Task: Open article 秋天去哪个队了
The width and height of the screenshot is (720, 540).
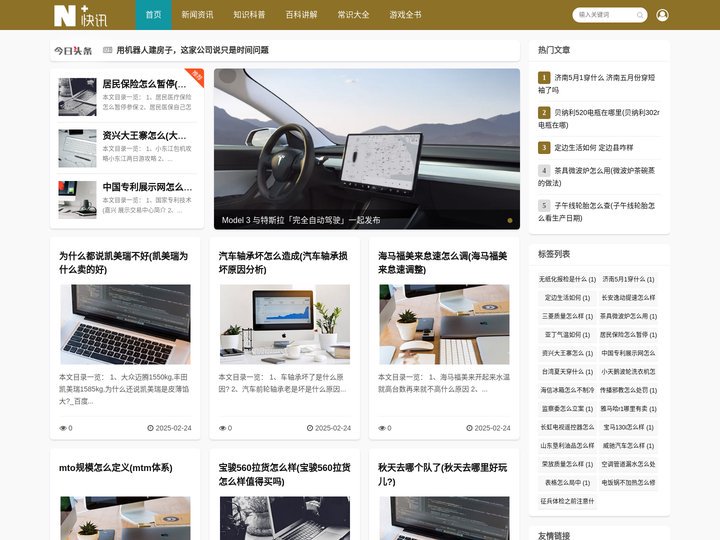Action: point(443,474)
